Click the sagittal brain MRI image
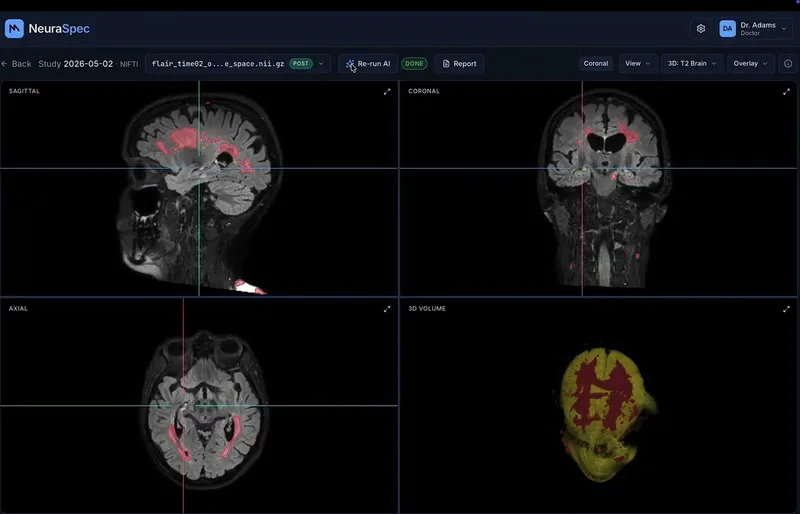 pos(199,194)
